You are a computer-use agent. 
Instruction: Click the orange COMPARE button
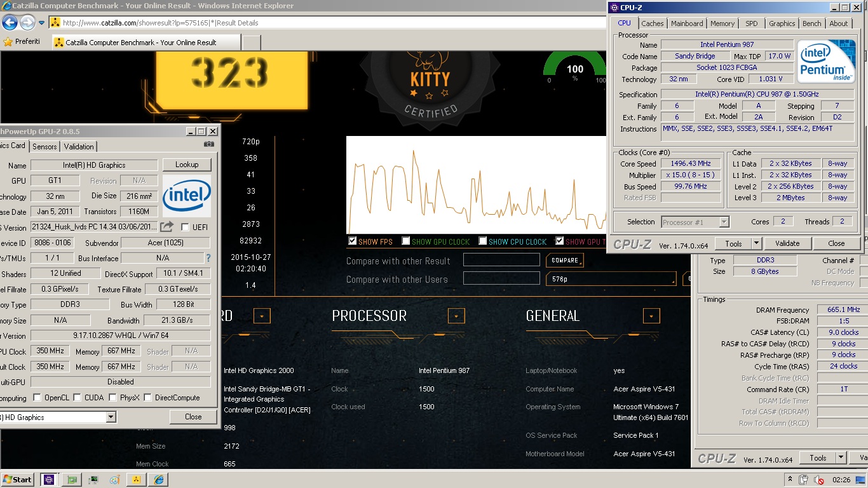click(565, 261)
